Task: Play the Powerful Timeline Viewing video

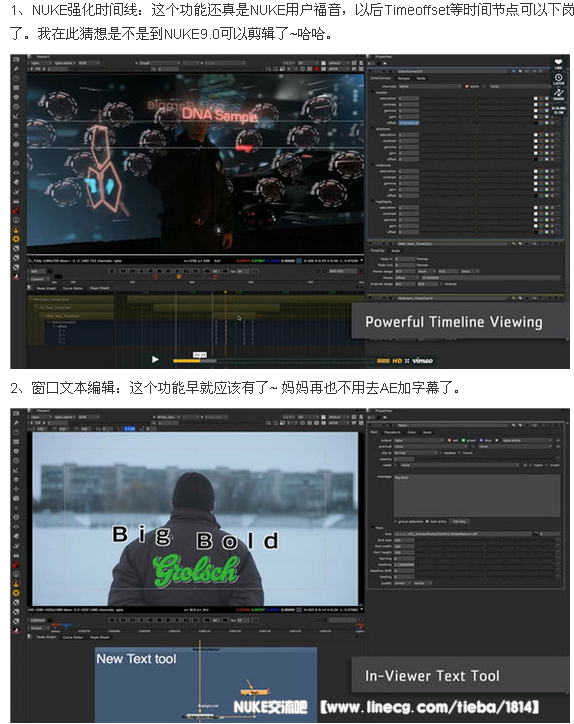Action: point(155,359)
